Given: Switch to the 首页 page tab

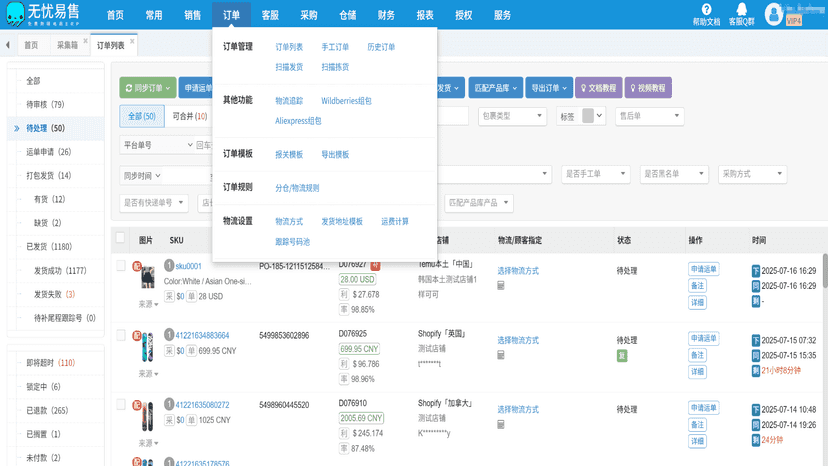Looking at the screenshot, I should coord(31,45).
